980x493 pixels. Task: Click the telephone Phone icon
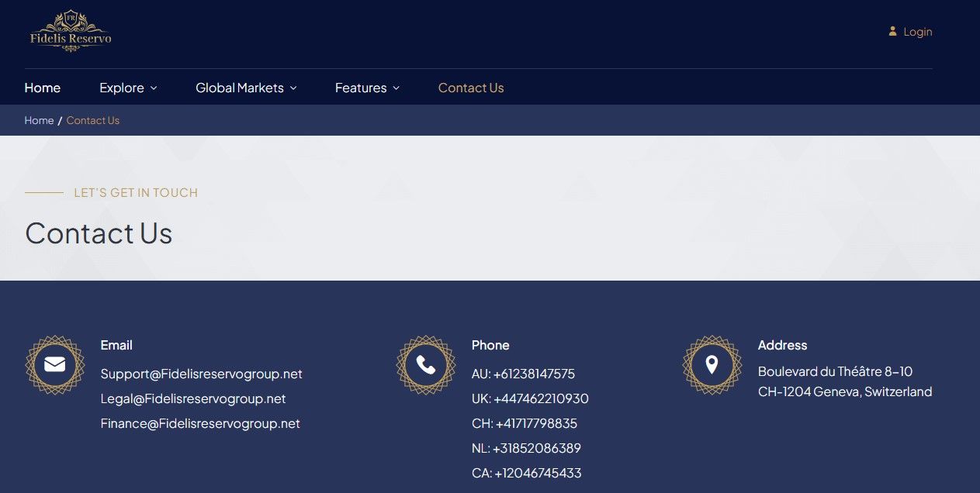tap(425, 364)
